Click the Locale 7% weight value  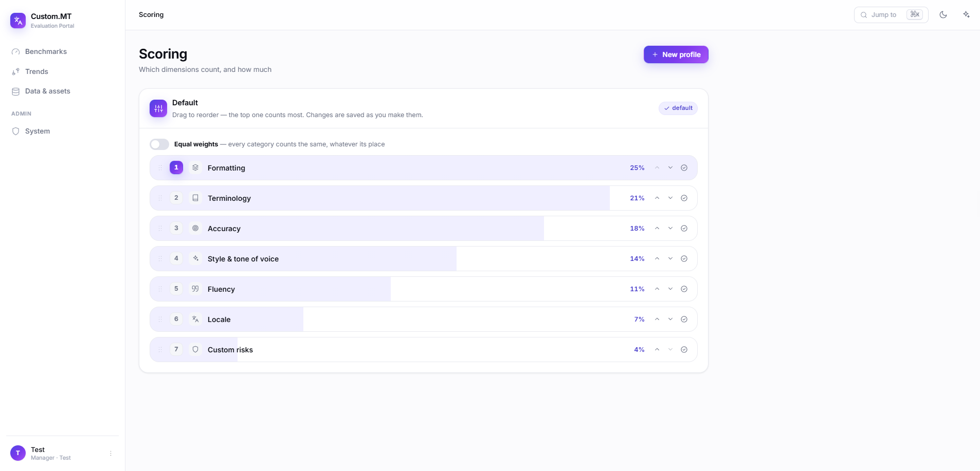(639, 319)
